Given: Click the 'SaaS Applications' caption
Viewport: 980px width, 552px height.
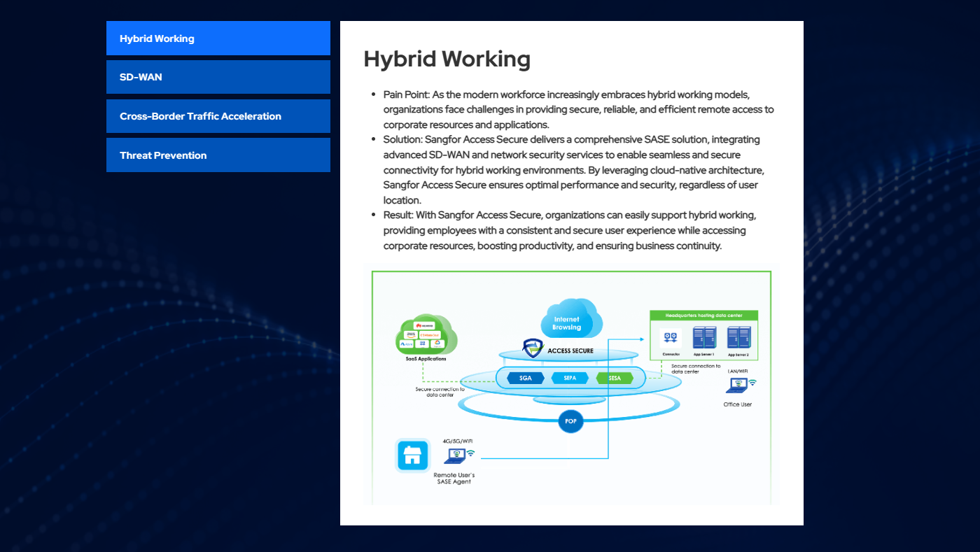Looking at the screenshot, I should (426, 359).
